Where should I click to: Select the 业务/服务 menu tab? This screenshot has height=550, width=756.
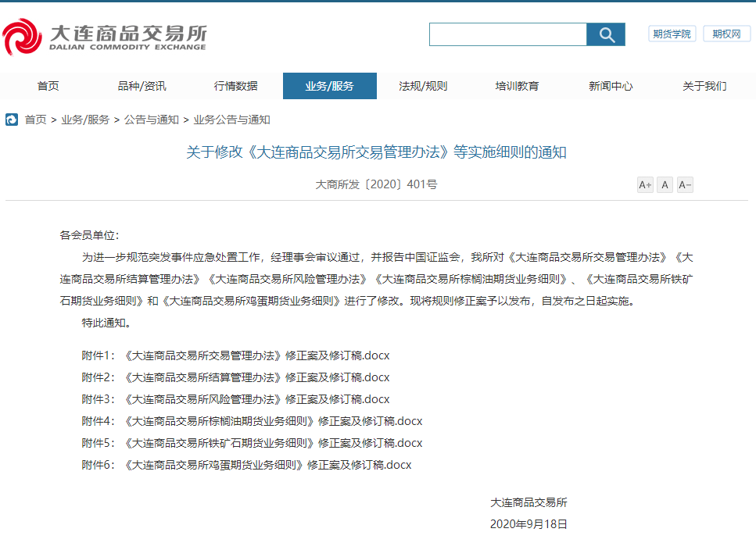[330, 86]
